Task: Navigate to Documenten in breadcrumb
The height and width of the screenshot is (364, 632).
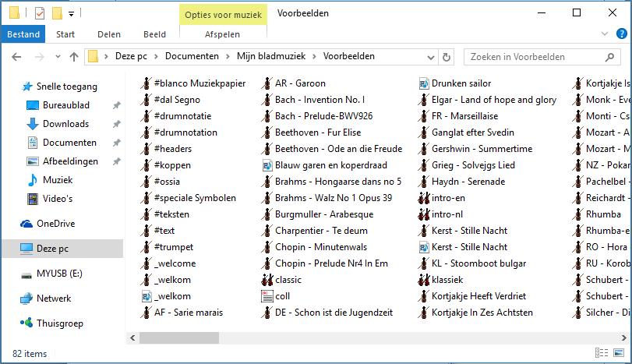Action: (x=192, y=56)
